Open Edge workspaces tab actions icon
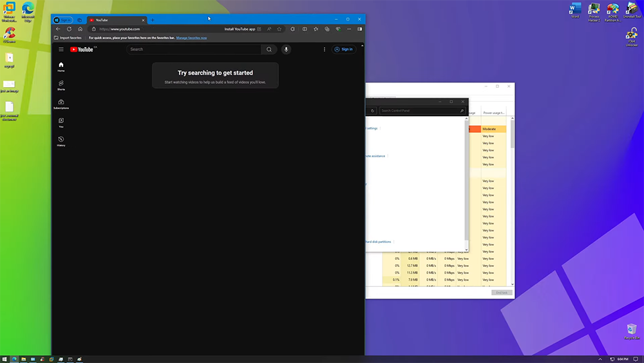644x363 pixels. tap(79, 20)
